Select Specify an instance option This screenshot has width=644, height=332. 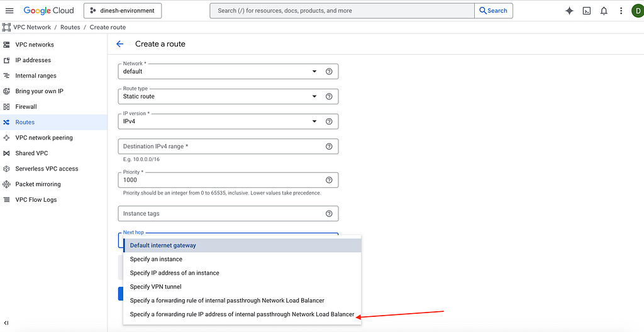click(242, 259)
